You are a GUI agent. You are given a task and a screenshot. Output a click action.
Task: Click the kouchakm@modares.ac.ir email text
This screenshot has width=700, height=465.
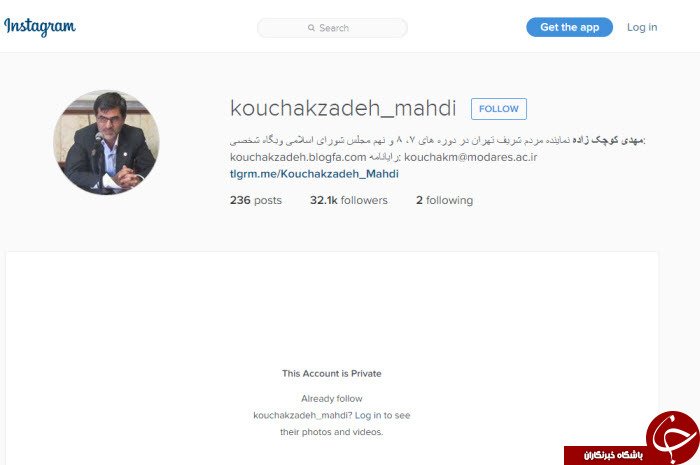(x=471, y=158)
